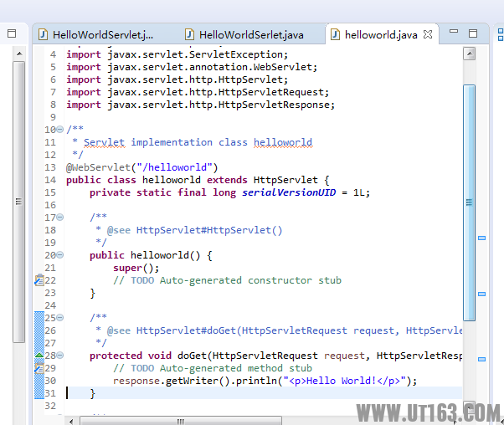The image size is (504, 425).
Task: Click the editor scrollbar up arrow
Action: coord(470,54)
